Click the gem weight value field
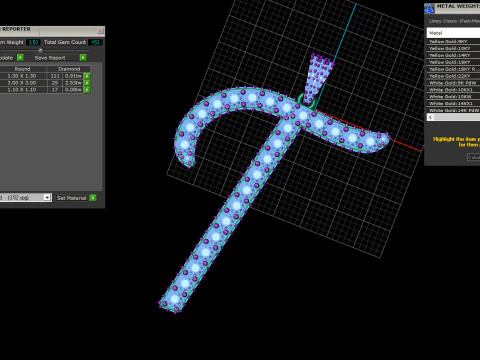The height and width of the screenshot is (360, 480). 33,42
